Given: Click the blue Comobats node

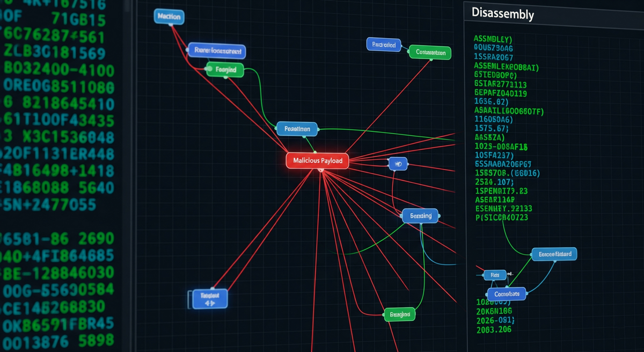Looking at the screenshot, I should pyautogui.click(x=507, y=294).
